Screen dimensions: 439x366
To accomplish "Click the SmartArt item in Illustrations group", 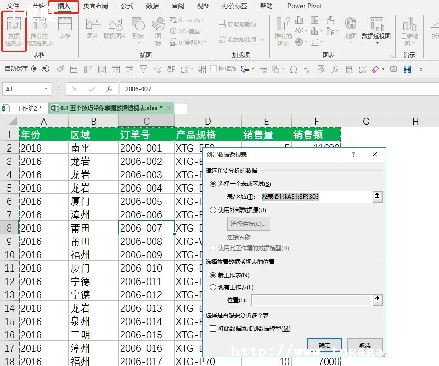I will [x=186, y=21].
